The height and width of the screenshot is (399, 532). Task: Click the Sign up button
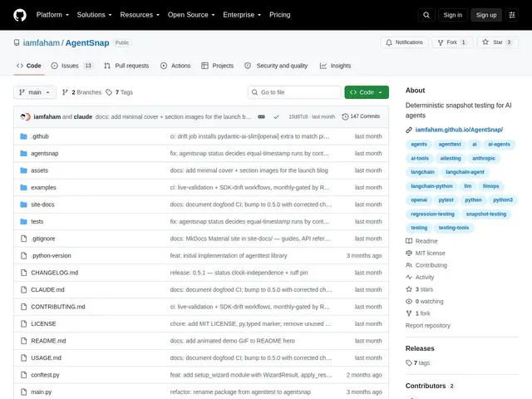pyautogui.click(x=485, y=15)
